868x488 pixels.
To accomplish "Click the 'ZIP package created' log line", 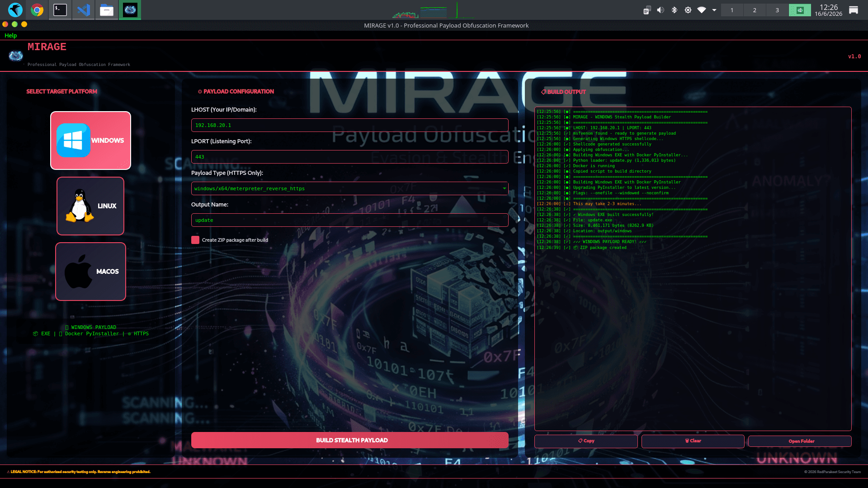I will (581, 248).
